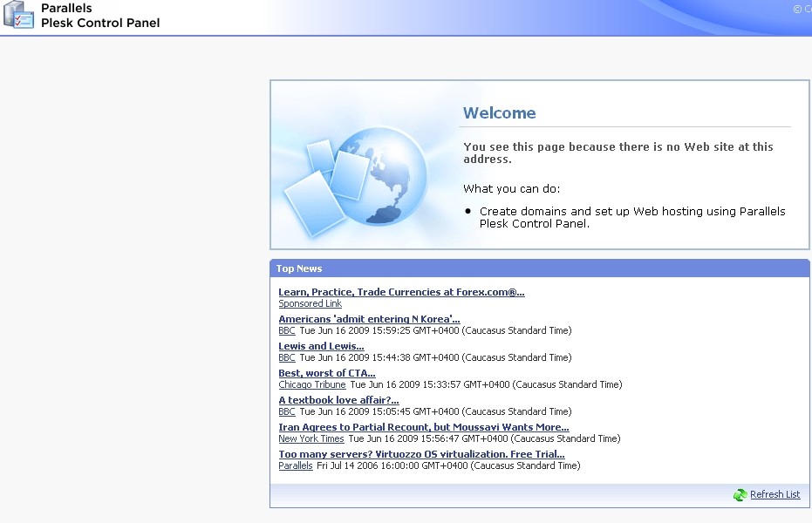Screen dimensions: 812x523
Task: Click BBC source under Lewis and Lewis
Action: coord(287,358)
